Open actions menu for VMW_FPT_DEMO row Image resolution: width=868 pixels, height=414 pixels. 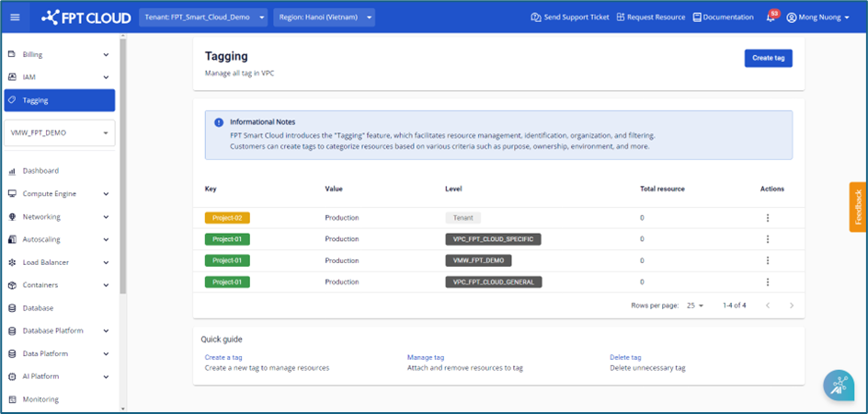768,260
